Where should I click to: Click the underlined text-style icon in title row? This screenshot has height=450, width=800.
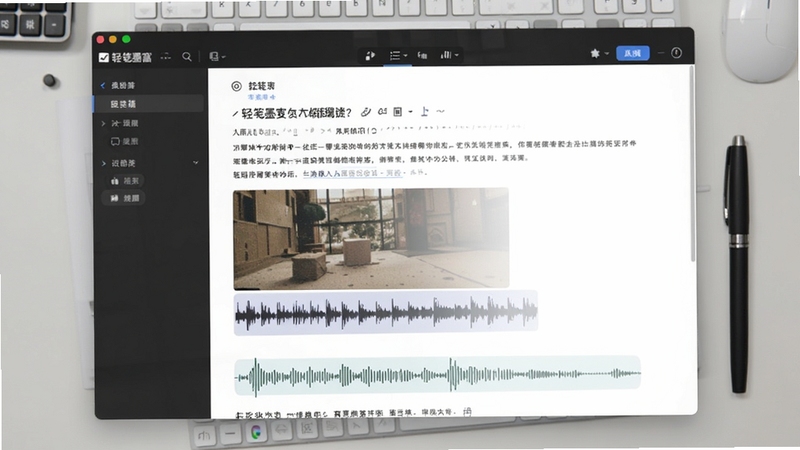[424, 111]
